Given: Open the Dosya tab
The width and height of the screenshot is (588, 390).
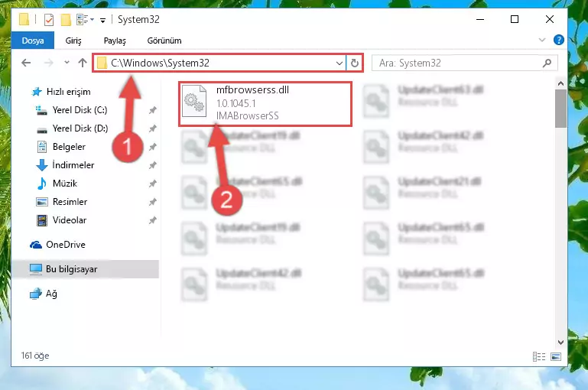Looking at the screenshot, I should pos(33,41).
